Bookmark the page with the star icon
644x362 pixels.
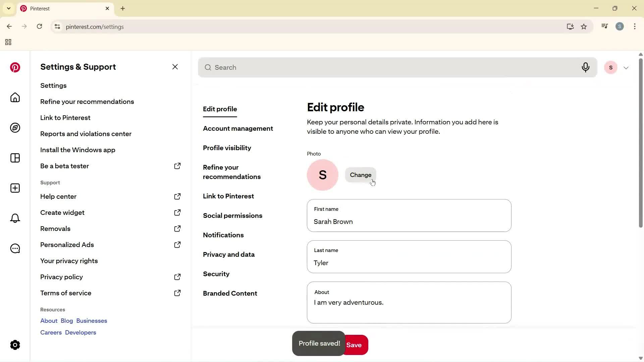584,26
